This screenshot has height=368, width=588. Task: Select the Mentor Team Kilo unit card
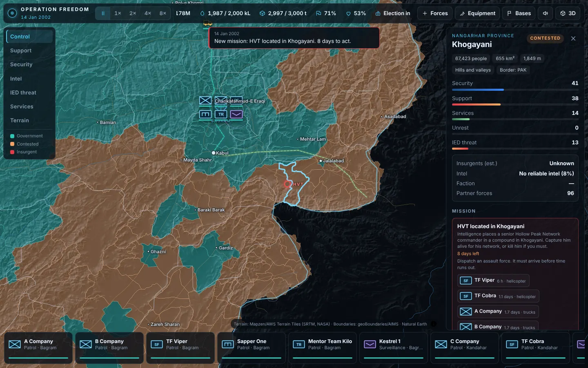(323, 348)
